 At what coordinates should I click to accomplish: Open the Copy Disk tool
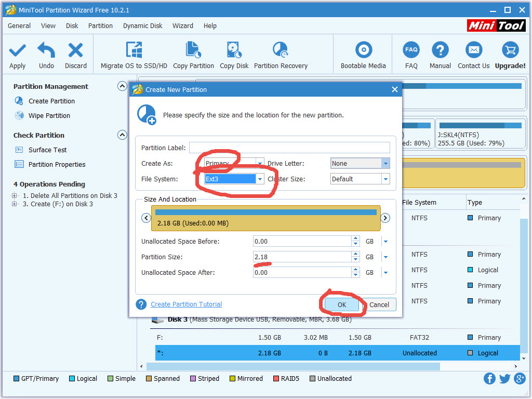(x=234, y=51)
